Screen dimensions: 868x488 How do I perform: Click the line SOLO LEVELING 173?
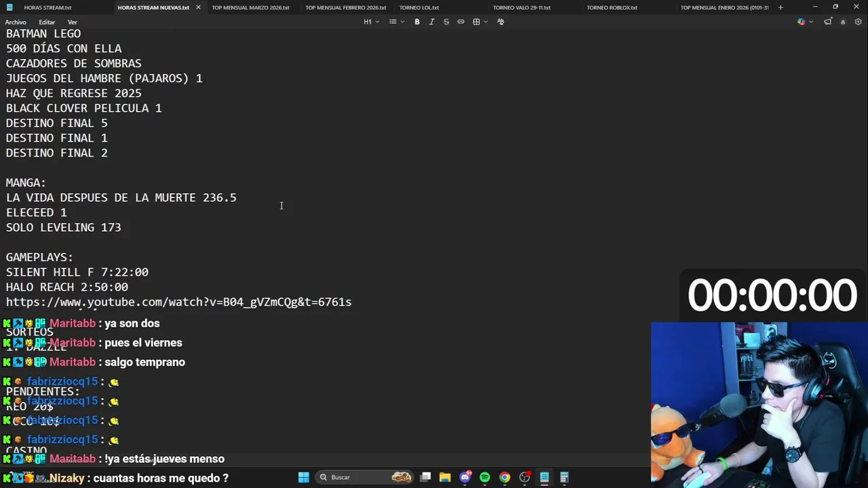tap(64, 228)
